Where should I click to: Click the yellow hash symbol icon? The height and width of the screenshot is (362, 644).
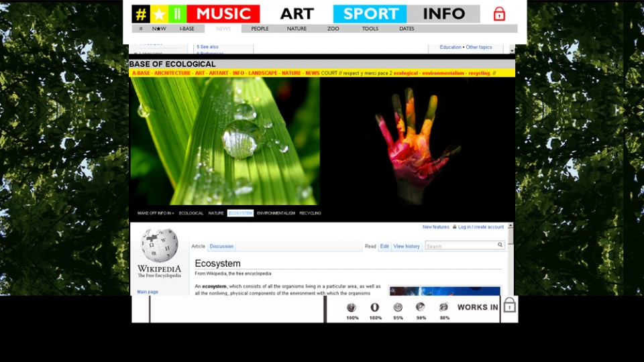pyautogui.click(x=141, y=14)
